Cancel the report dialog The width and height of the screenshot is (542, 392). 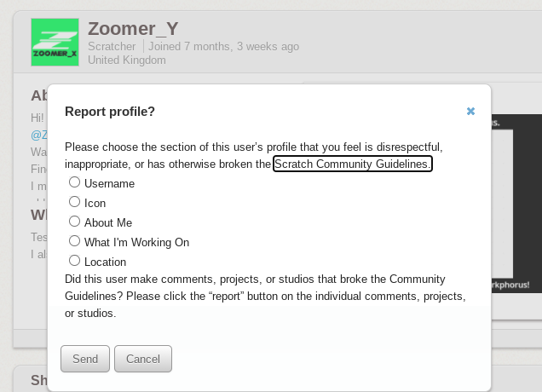click(x=143, y=359)
